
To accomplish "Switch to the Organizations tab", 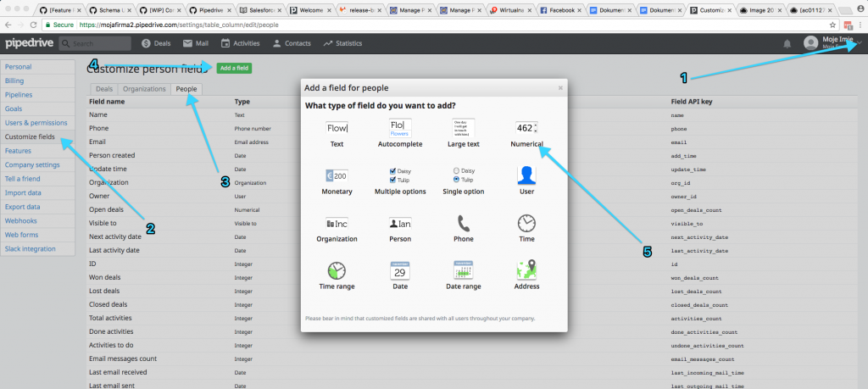I will point(143,88).
